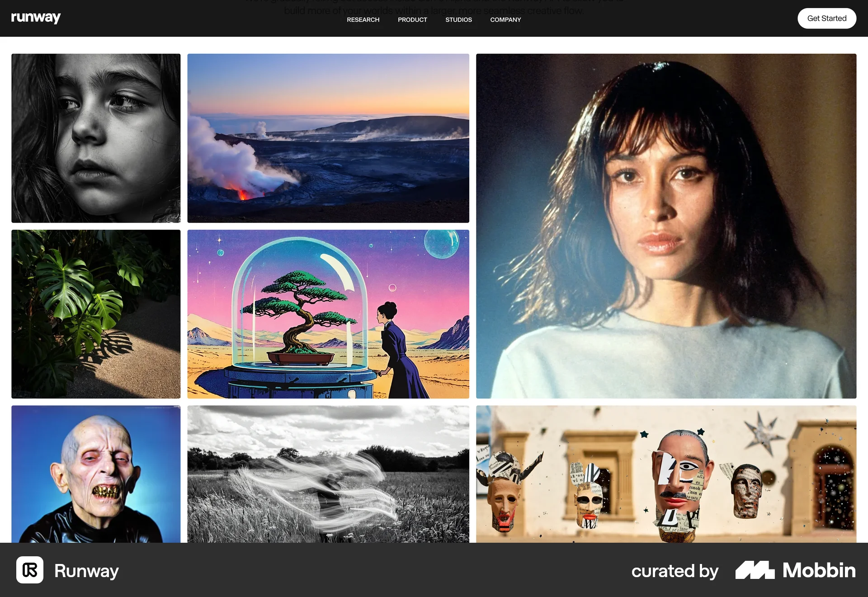Open the RESEARCH menu
The height and width of the screenshot is (597, 868).
click(x=363, y=19)
